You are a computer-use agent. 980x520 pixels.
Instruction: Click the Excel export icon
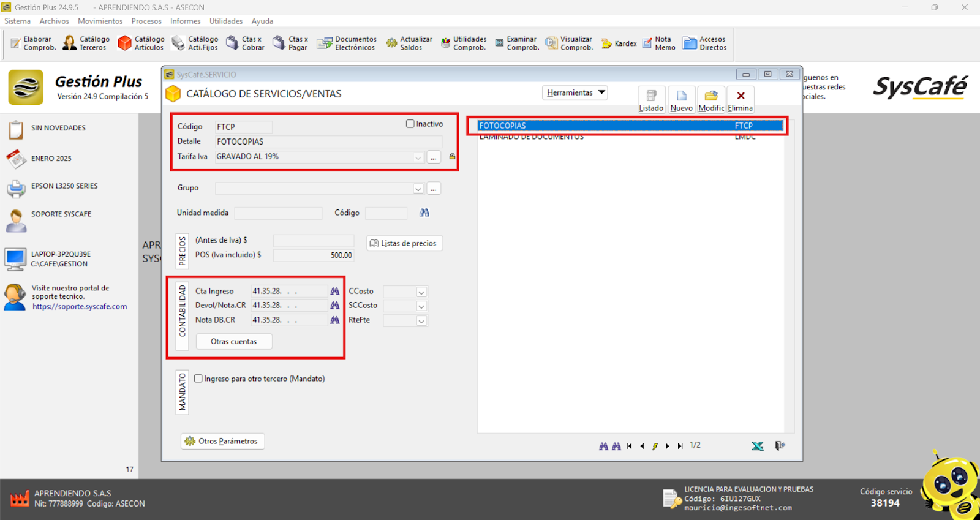pyautogui.click(x=758, y=446)
